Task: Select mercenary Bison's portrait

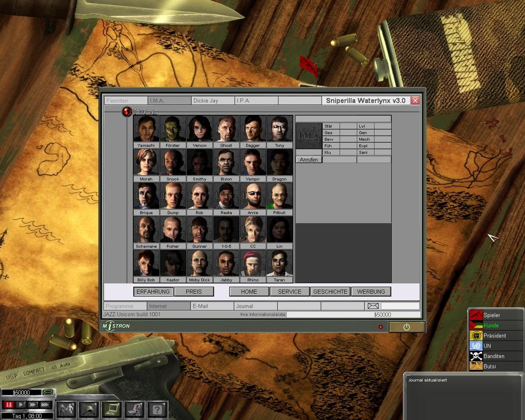Action: [226, 163]
